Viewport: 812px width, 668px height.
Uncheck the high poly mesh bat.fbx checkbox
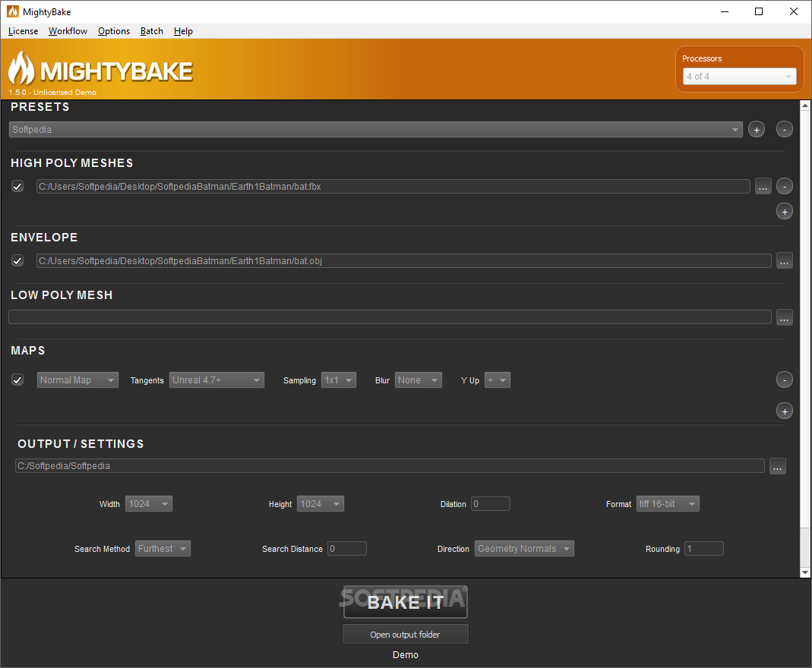click(x=17, y=186)
